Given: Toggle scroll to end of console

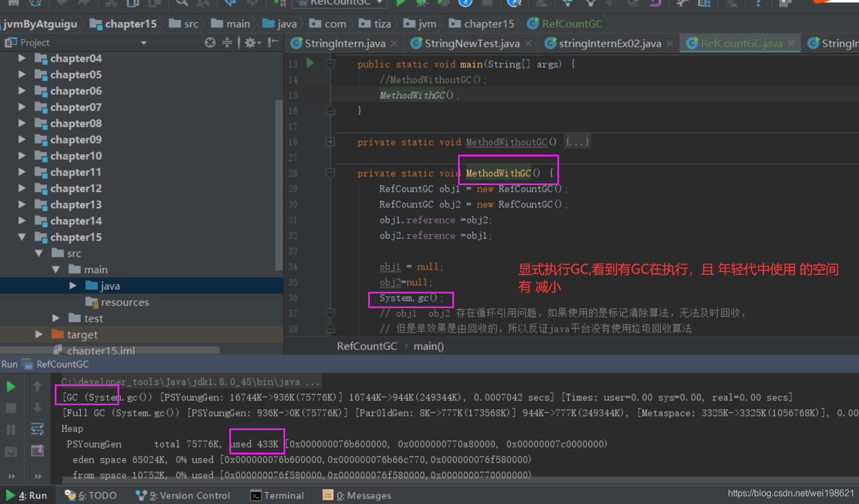Looking at the screenshot, I should coord(37,451).
